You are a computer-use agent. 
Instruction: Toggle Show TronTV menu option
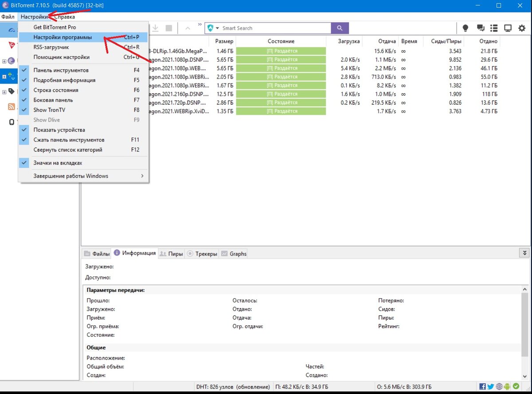(83, 110)
